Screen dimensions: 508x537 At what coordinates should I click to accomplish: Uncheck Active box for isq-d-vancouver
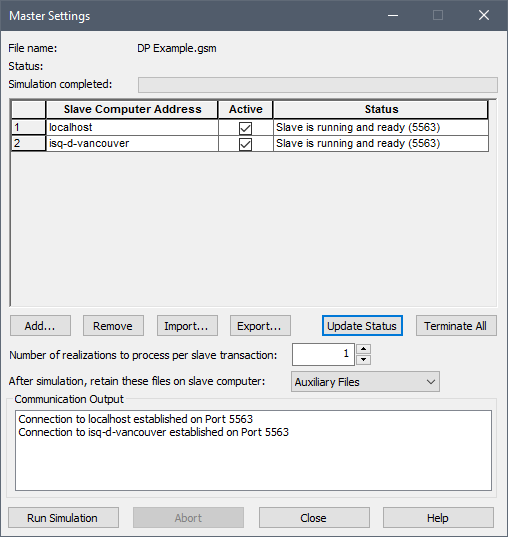coord(245,144)
